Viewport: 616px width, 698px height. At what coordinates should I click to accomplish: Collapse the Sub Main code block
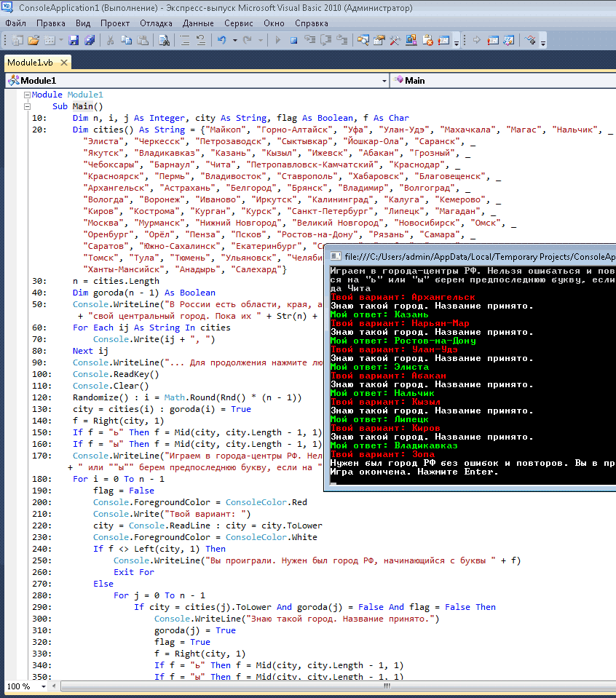27,106
